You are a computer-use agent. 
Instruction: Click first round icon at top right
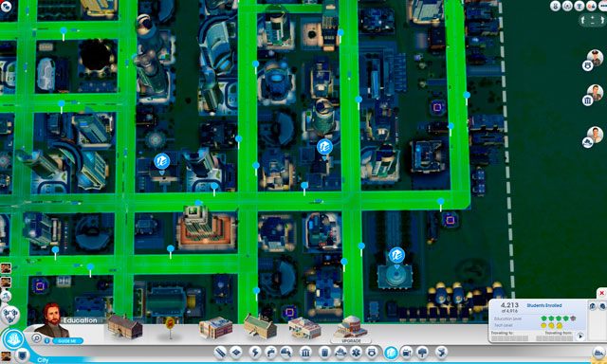tap(556, 6)
